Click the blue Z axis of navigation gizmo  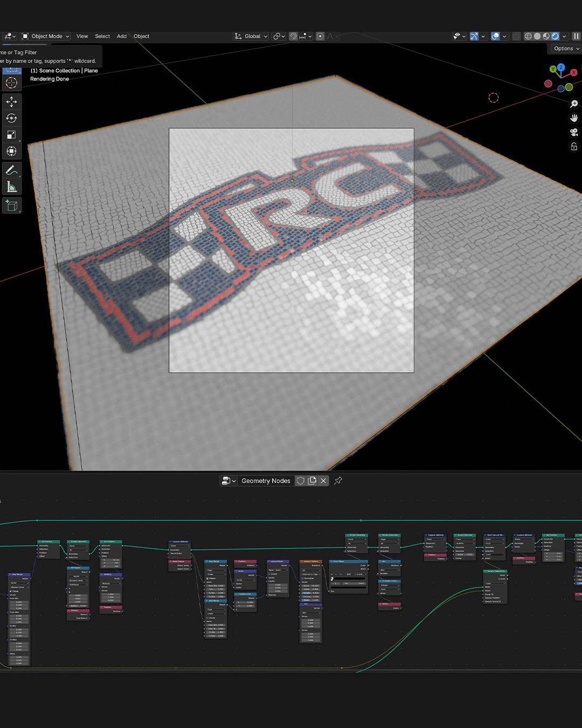click(561, 67)
